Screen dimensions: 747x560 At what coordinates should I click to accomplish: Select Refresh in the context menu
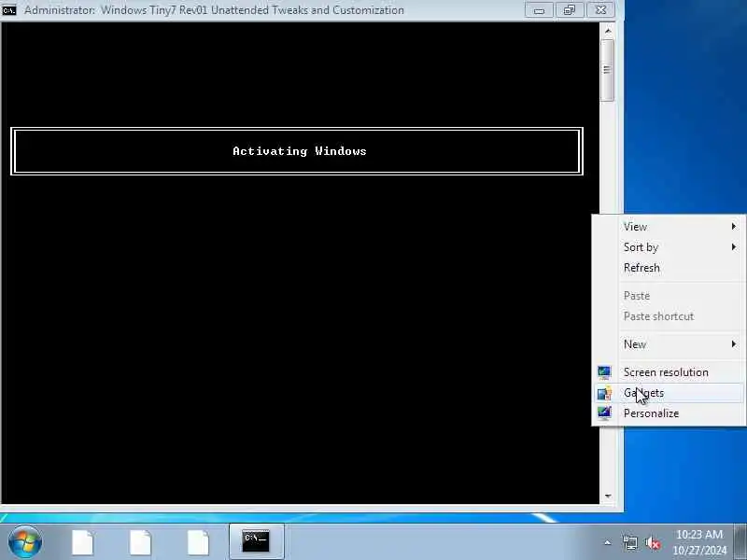(x=669, y=268)
